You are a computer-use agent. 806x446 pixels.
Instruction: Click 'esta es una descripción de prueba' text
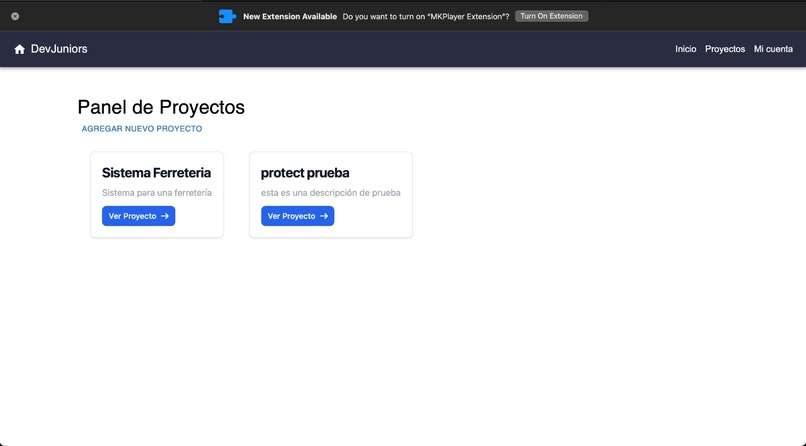[331, 193]
